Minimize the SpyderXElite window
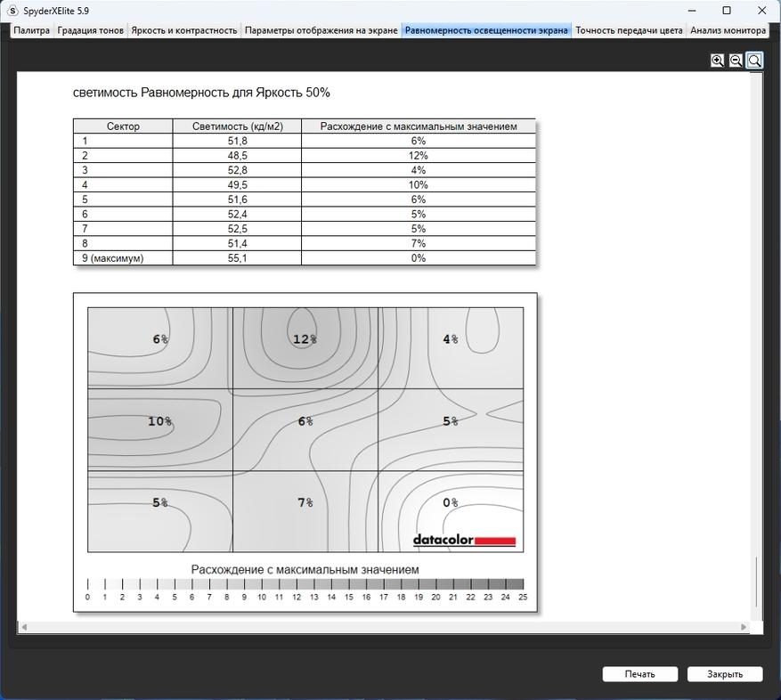This screenshot has height=700, width=781. tap(692, 11)
